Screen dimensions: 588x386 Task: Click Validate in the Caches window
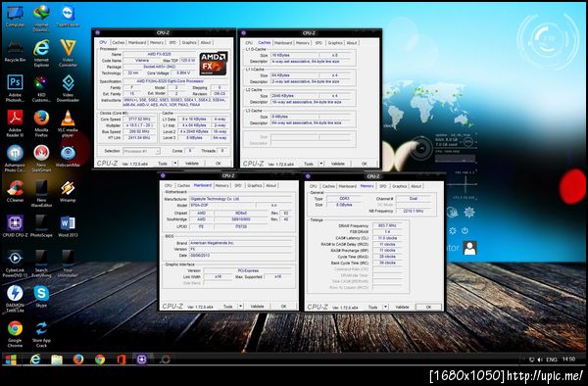(337, 164)
